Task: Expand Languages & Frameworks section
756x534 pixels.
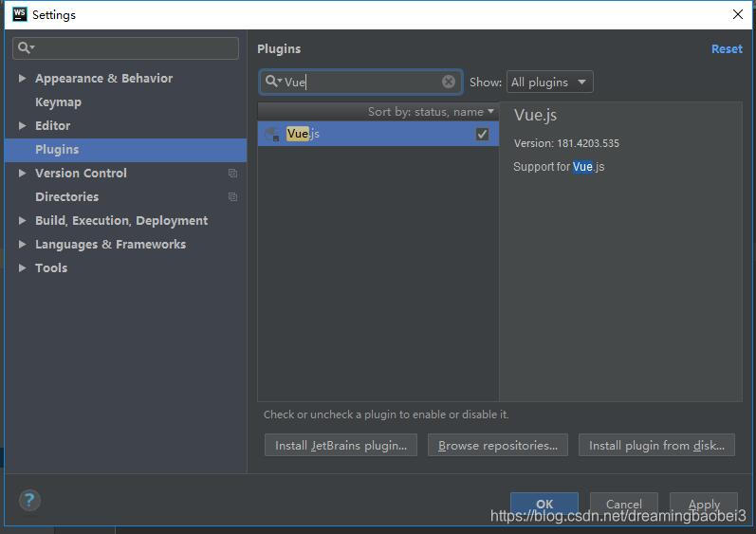Action: click(x=22, y=245)
